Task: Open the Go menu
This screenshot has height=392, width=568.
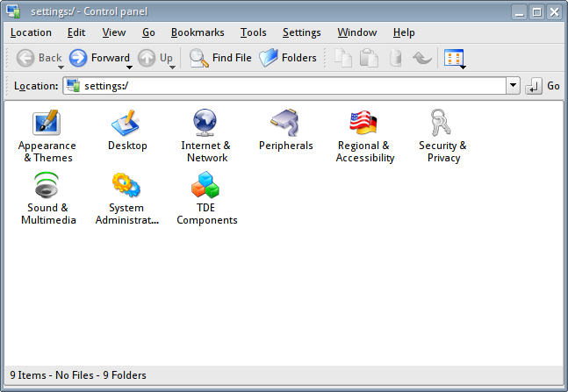Action: click(148, 32)
